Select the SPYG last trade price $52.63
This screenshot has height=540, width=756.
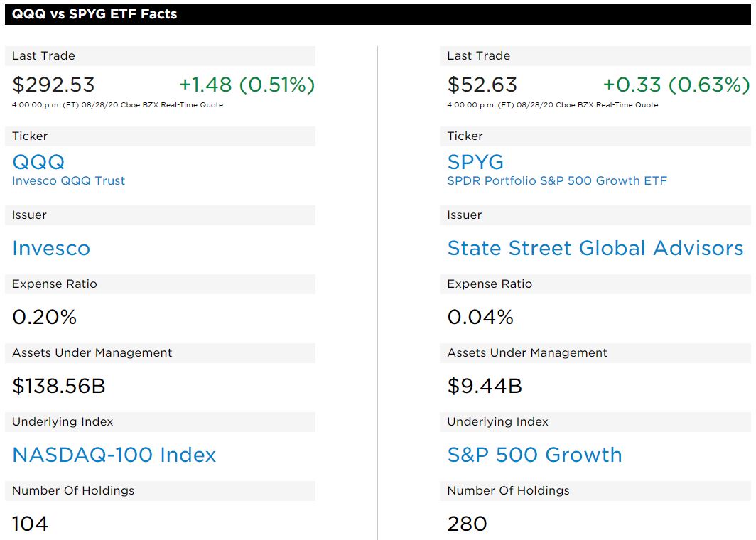click(x=482, y=85)
